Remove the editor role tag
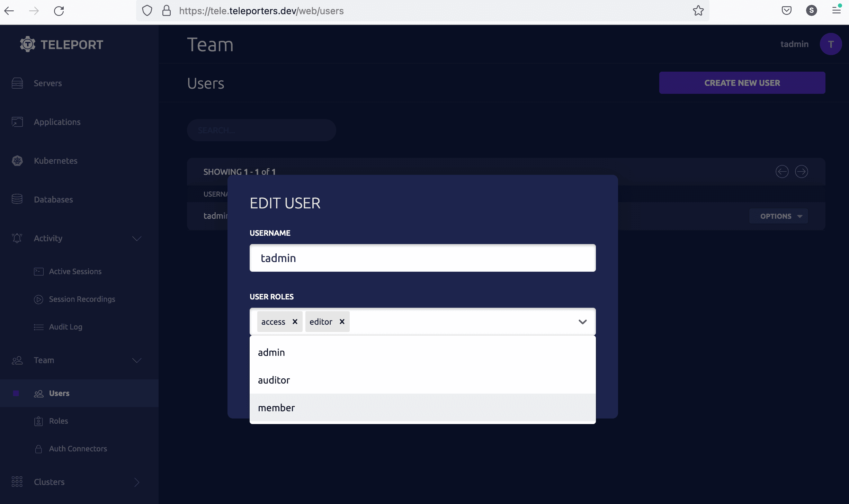Image resolution: width=849 pixels, height=504 pixels. coord(342,322)
